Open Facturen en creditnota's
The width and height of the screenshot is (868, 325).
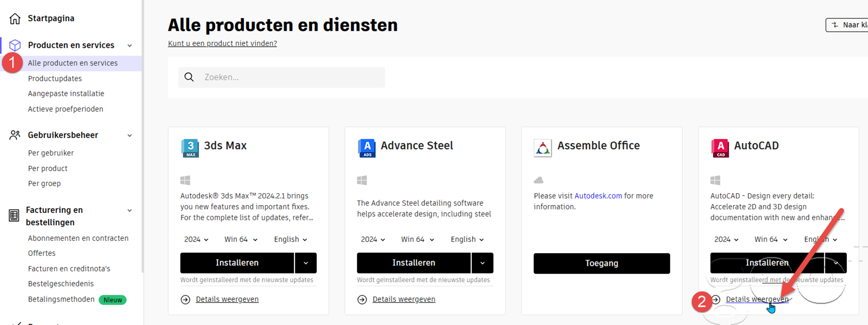69,269
